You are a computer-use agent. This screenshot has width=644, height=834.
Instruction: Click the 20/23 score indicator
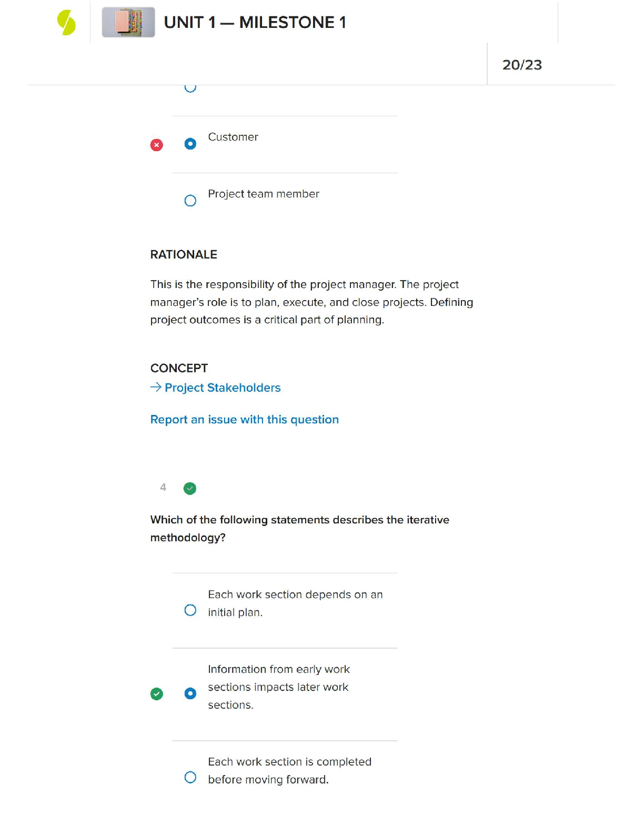tap(522, 65)
